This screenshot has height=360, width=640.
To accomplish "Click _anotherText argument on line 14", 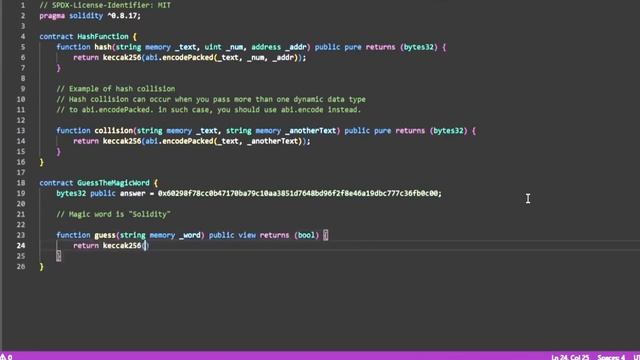I will pyautogui.click(x=272, y=141).
